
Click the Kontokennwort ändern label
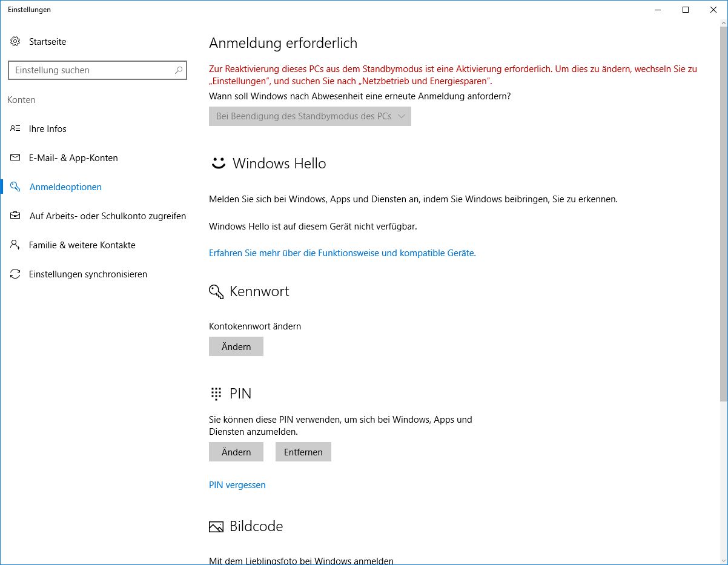[255, 326]
